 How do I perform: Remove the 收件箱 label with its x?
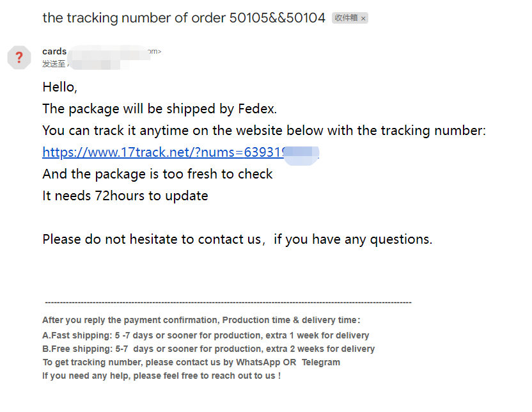point(363,19)
